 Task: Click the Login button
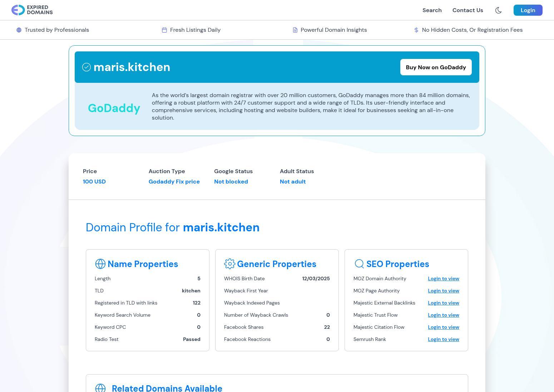pos(528,10)
